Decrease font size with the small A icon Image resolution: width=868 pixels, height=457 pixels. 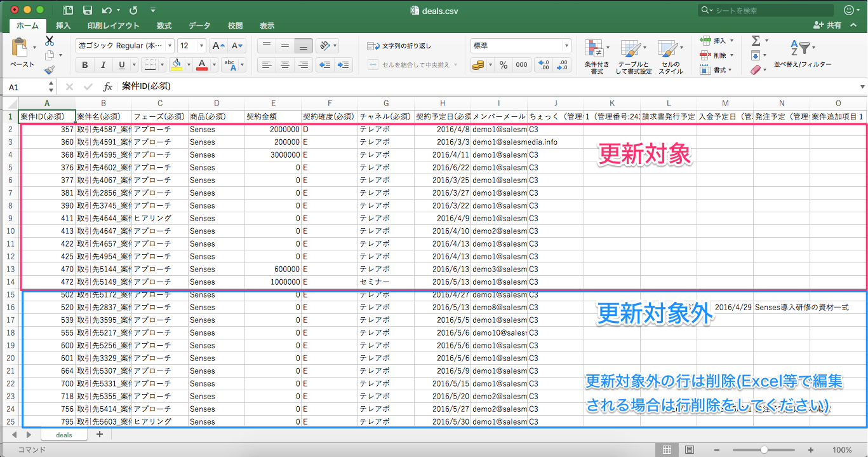coord(237,46)
